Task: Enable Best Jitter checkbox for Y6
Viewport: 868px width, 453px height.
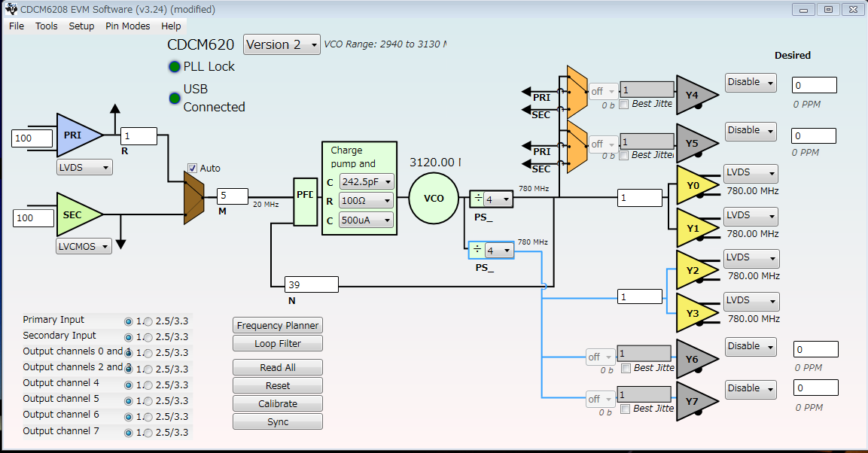Action: coord(626,369)
